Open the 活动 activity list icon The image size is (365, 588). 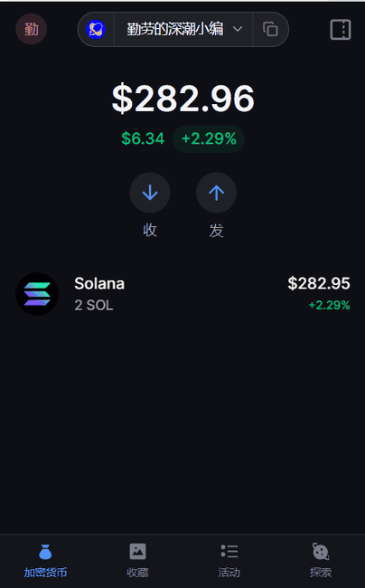[229, 551]
